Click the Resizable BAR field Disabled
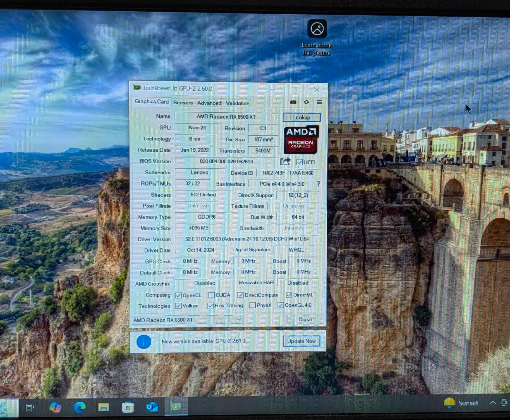This screenshot has width=510, height=420. pos(298,283)
